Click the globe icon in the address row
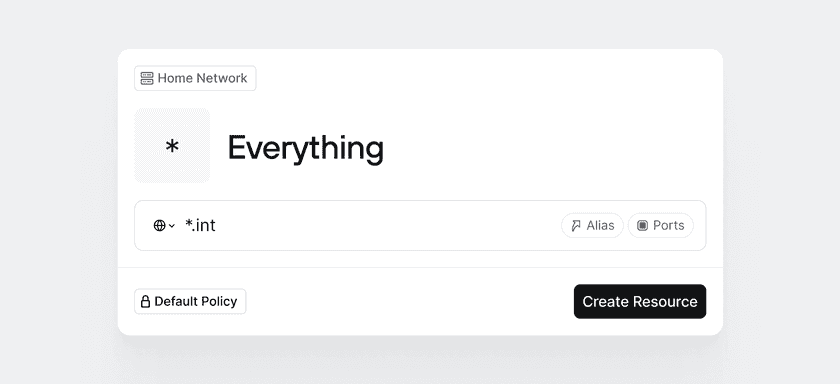840x384 pixels. 159,225
